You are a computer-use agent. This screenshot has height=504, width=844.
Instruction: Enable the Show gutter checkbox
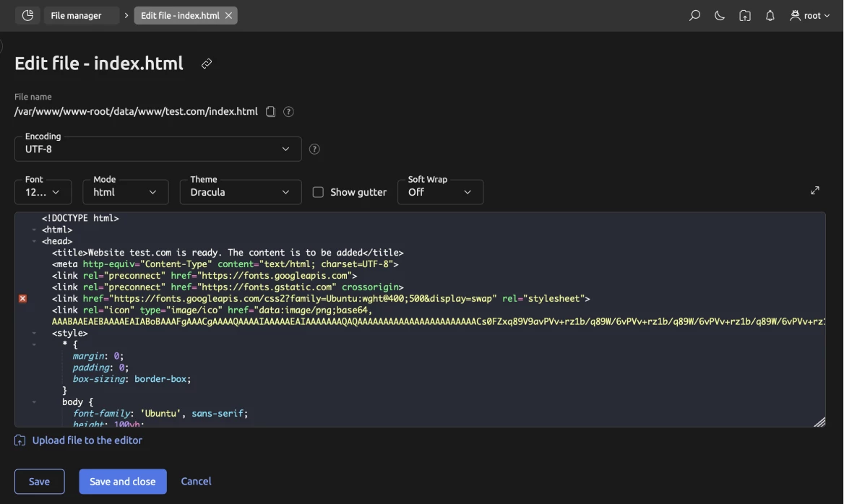pos(318,192)
